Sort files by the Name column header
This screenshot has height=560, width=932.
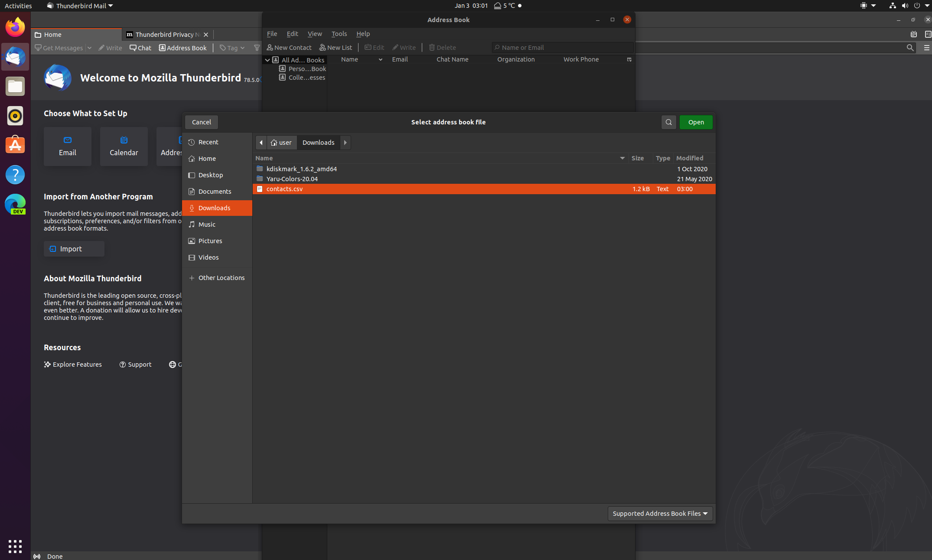(264, 158)
